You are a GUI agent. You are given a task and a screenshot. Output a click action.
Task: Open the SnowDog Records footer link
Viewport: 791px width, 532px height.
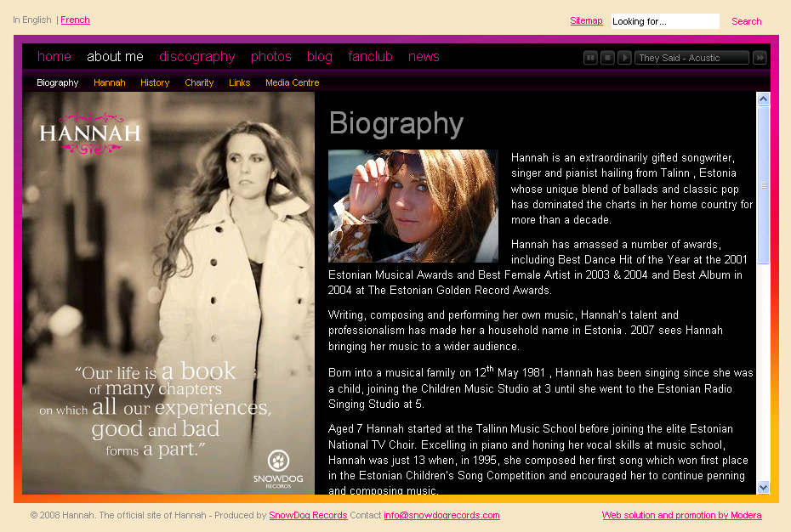click(x=308, y=515)
